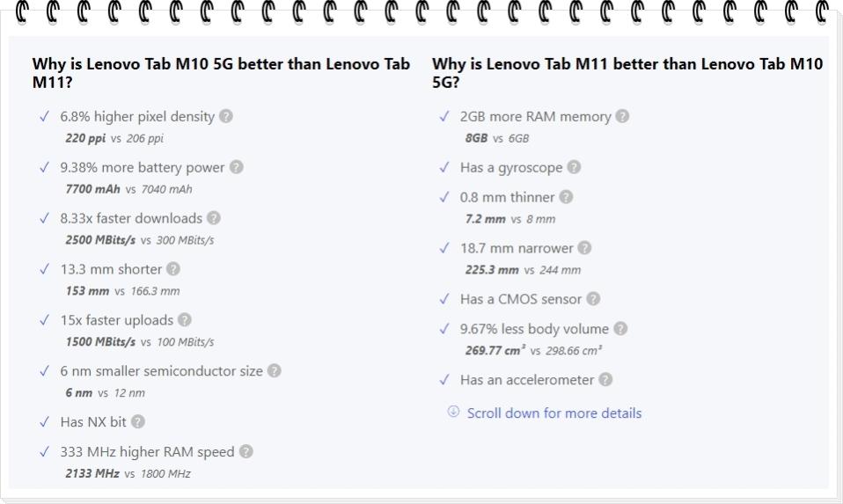Click question mark next to 0.8 mm thinner
This screenshot has height=504, width=843.
[x=566, y=197]
